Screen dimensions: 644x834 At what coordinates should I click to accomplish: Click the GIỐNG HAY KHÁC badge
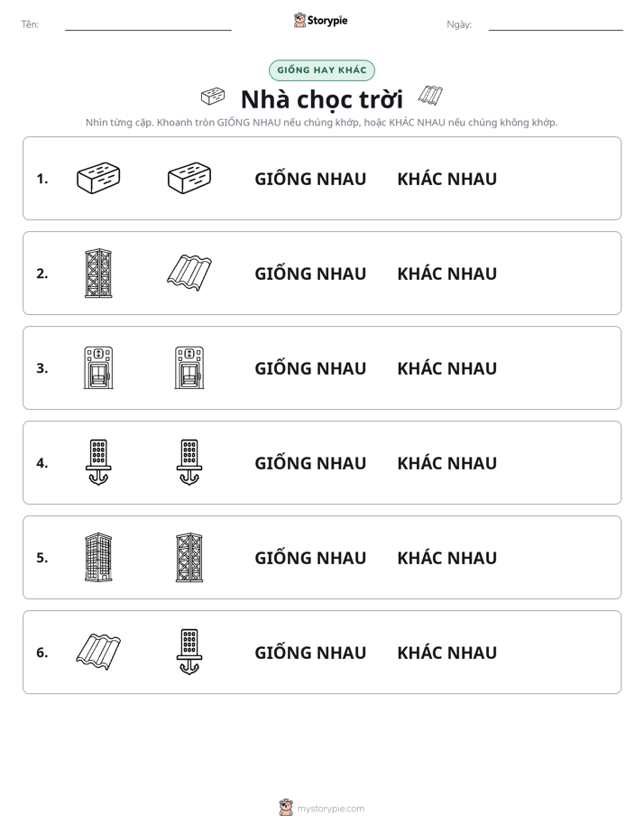[322, 70]
